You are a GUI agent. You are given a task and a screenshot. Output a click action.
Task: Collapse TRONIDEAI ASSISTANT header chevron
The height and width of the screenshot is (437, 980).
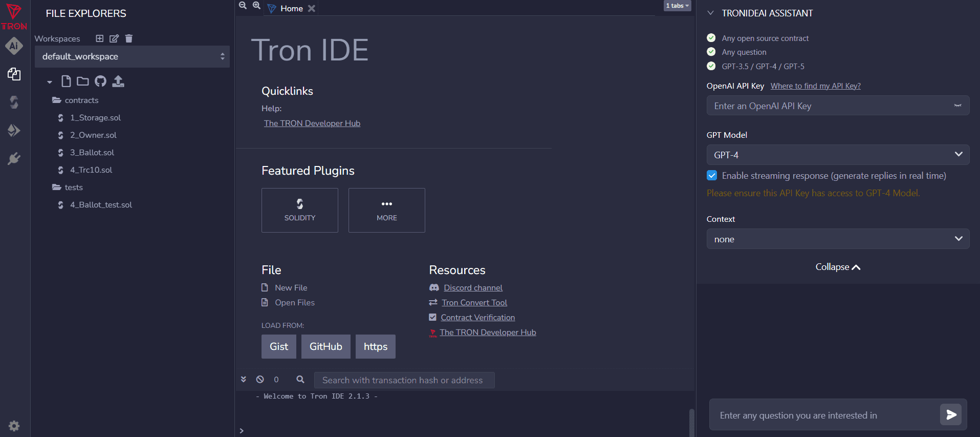pyautogui.click(x=710, y=13)
